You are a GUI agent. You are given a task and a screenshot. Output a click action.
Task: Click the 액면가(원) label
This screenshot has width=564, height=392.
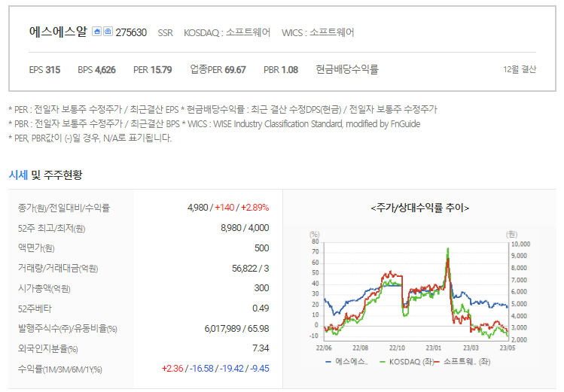tap(36, 248)
